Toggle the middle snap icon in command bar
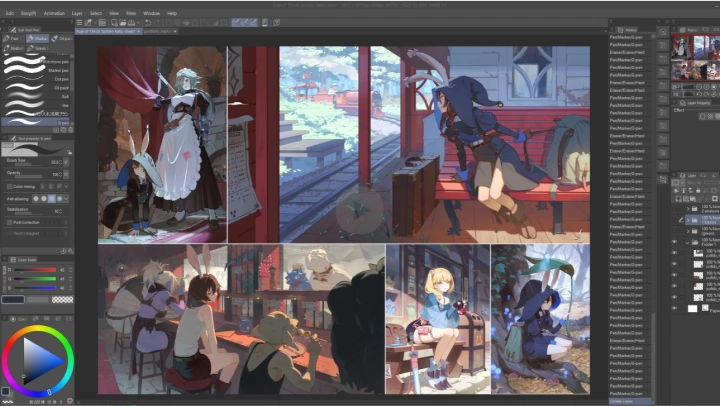 pos(244,23)
